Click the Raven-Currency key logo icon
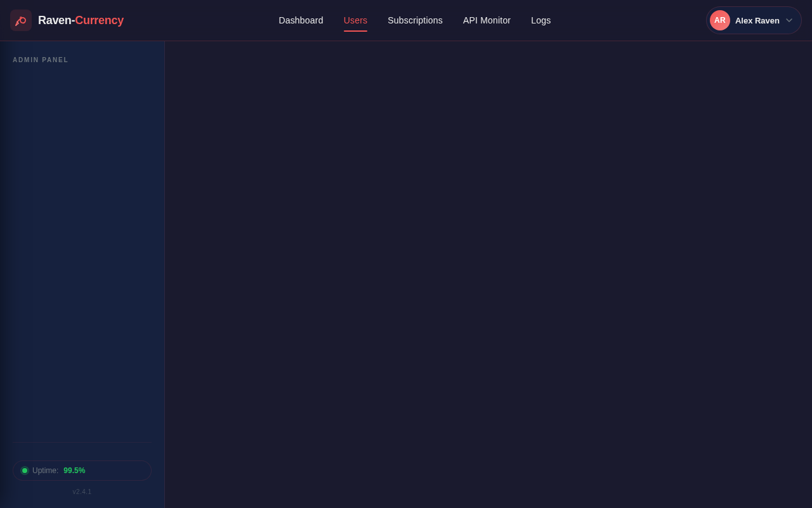Image resolution: width=812 pixels, height=508 pixels. click(x=20, y=20)
